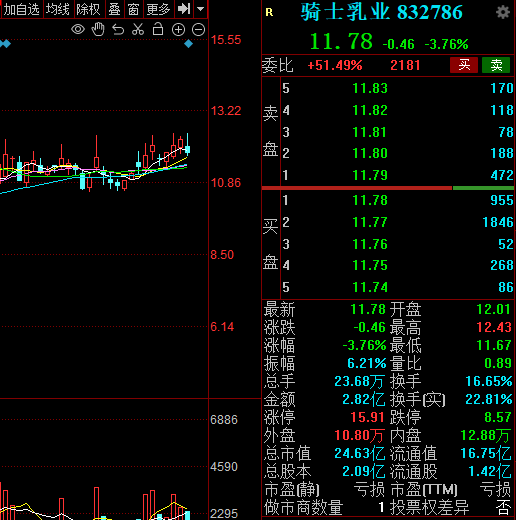516x520 pixels.
Task: Click volume axis label 6886
Action: (x=224, y=420)
